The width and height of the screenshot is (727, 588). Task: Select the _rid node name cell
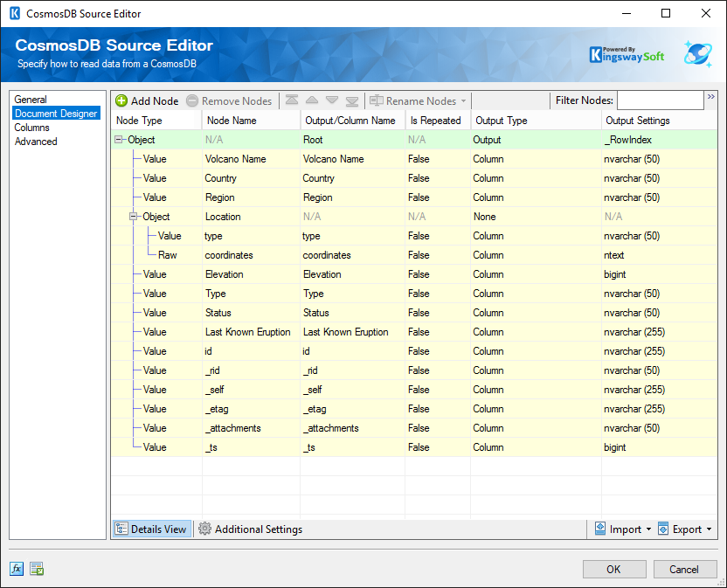point(251,370)
